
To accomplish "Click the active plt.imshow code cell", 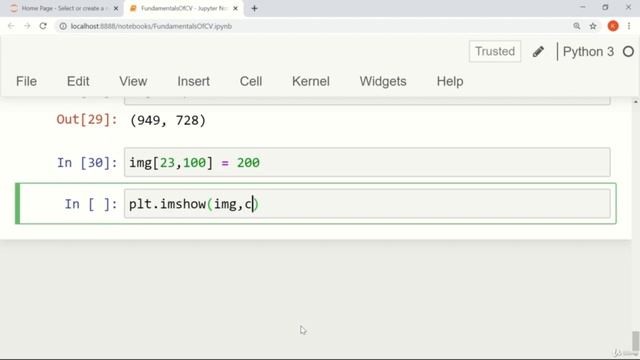I will [367, 204].
